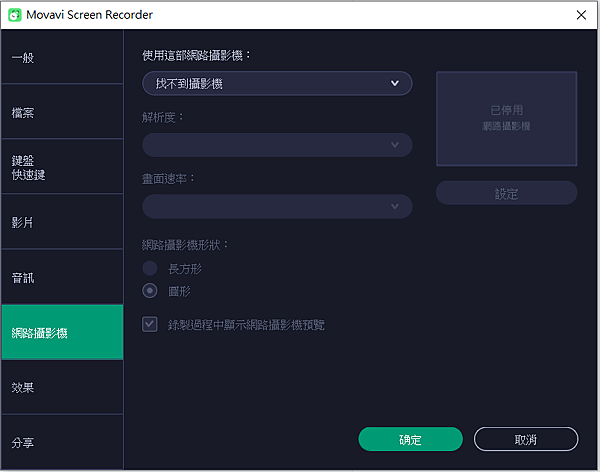Image resolution: width=600 pixels, height=472 pixels.
Task: Open the 一般 settings tab
Action: pyautogui.click(x=62, y=57)
